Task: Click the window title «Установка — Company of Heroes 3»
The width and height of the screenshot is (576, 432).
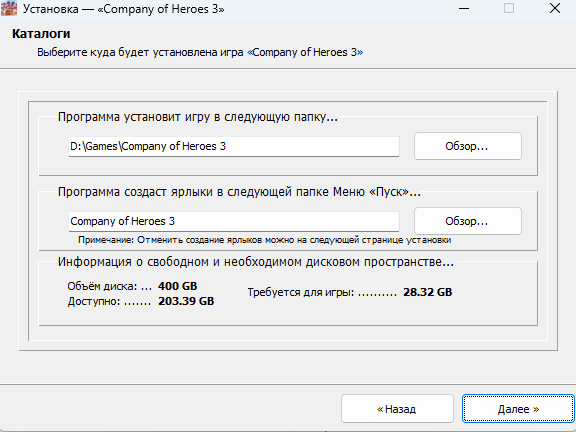Action: (x=123, y=9)
